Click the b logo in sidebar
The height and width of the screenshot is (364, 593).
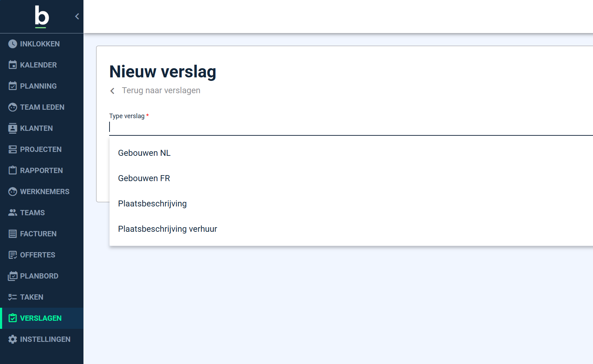pyautogui.click(x=42, y=17)
